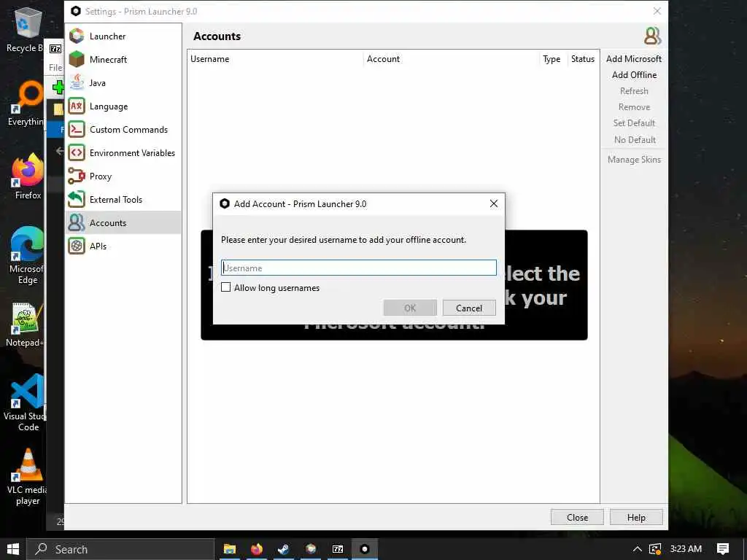The image size is (747, 560).
Task: Sort by the Type column header
Action: pyautogui.click(x=551, y=58)
